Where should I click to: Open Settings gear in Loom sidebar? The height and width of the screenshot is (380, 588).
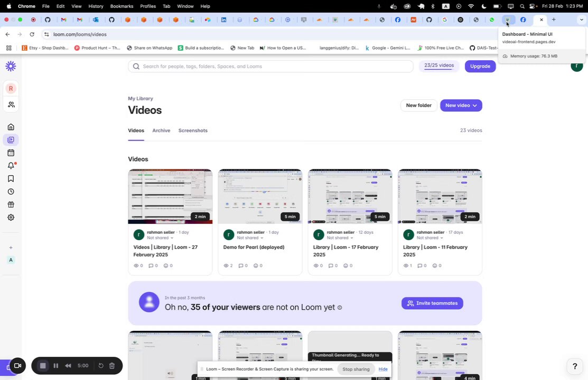(11, 217)
